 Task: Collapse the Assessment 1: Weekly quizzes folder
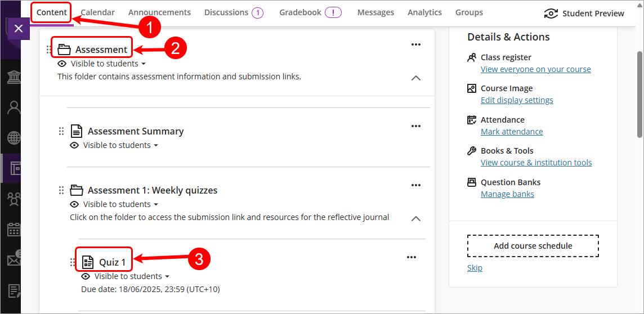[416, 219]
